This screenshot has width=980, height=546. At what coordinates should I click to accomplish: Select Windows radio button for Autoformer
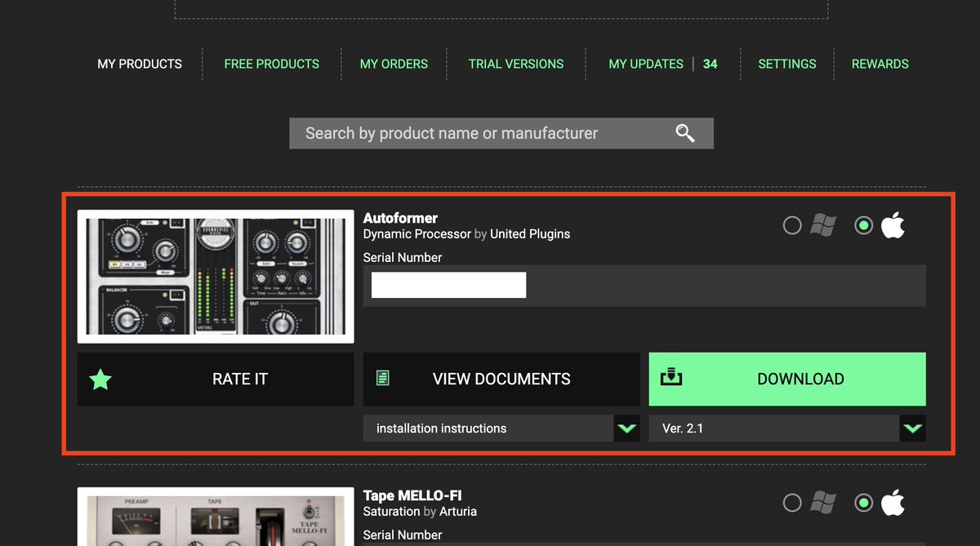(x=792, y=225)
